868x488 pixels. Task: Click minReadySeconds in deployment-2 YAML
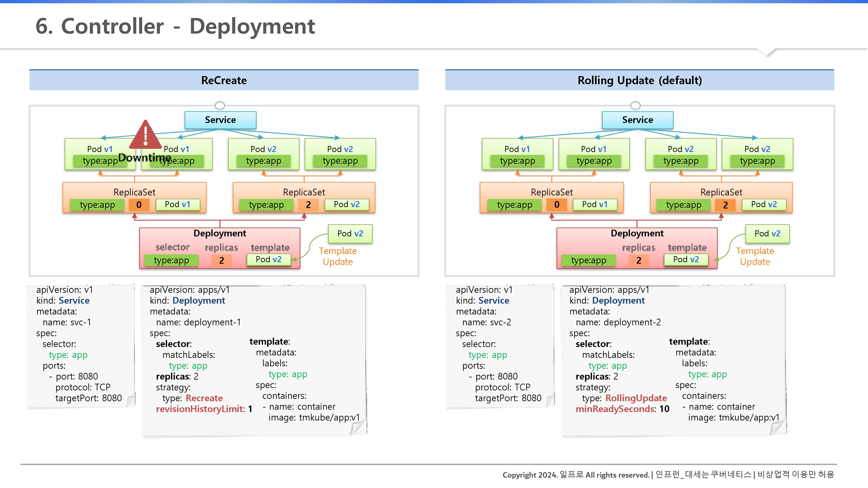pyautogui.click(x=615, y=409)
